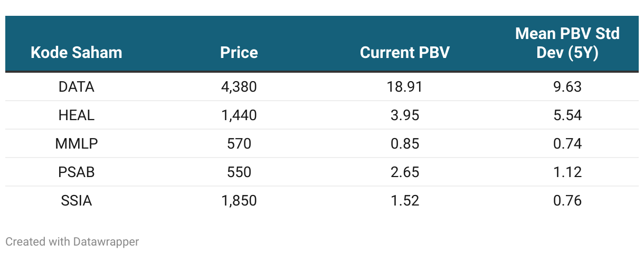Click the 4,380 price value

(239, 87)
